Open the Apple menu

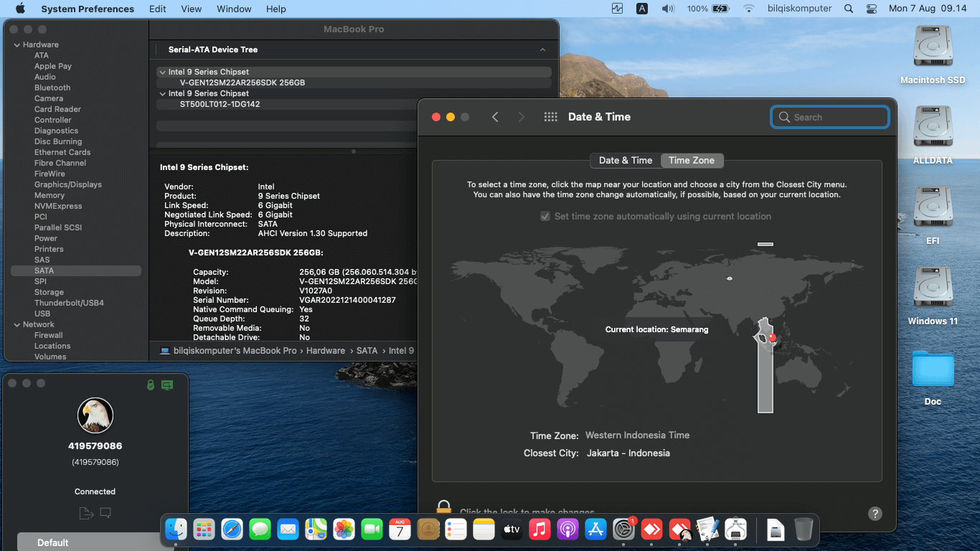pyautogui.click(x=20, y=9)
